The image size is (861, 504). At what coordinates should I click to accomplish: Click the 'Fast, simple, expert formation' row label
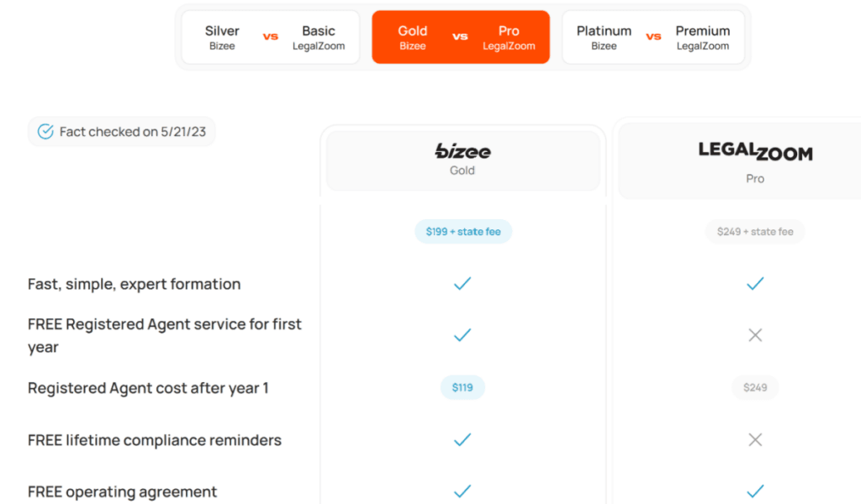coord(134,284)
